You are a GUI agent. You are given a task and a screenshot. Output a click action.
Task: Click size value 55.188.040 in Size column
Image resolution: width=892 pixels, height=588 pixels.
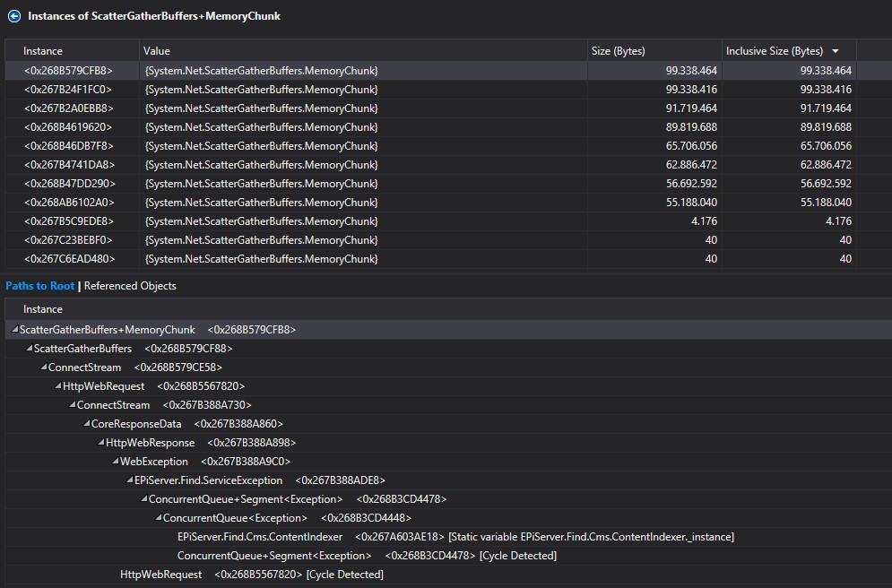click(x=691, y=202)
